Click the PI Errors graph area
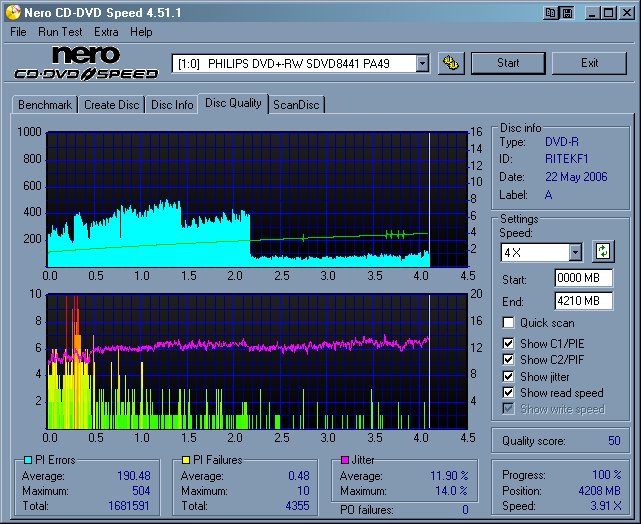641x524 pixels. tap(257, 199)
